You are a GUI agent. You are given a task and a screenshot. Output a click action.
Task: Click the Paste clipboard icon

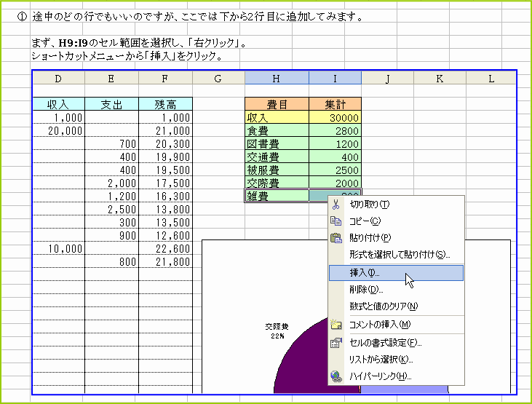tap(336, 237)
